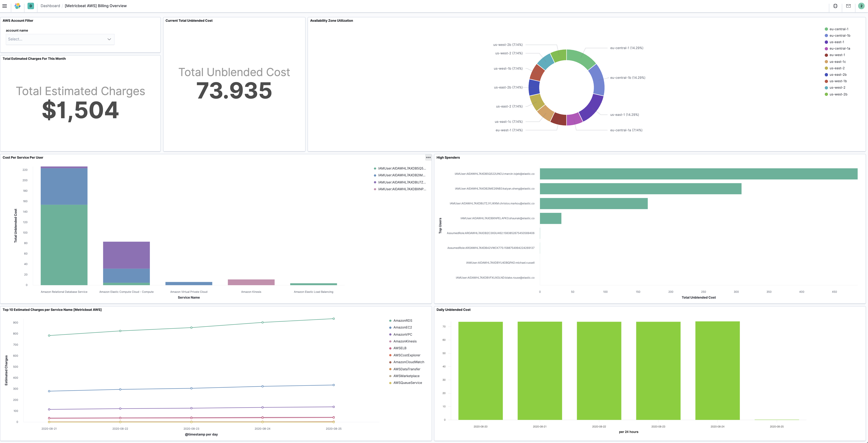Open the newsfeed via the envelope icon
This screenshot has height=443, width=868.
pos(848,6)
